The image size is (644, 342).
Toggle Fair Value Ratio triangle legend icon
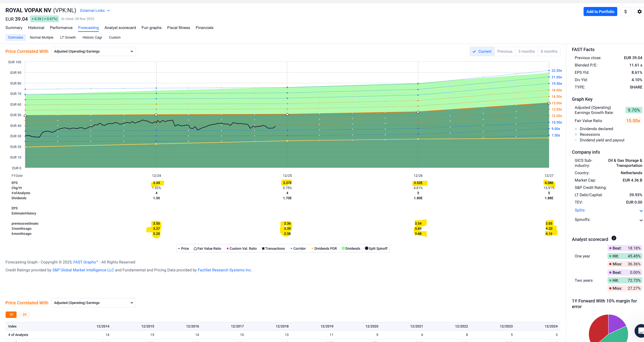(x=195, y=248)
